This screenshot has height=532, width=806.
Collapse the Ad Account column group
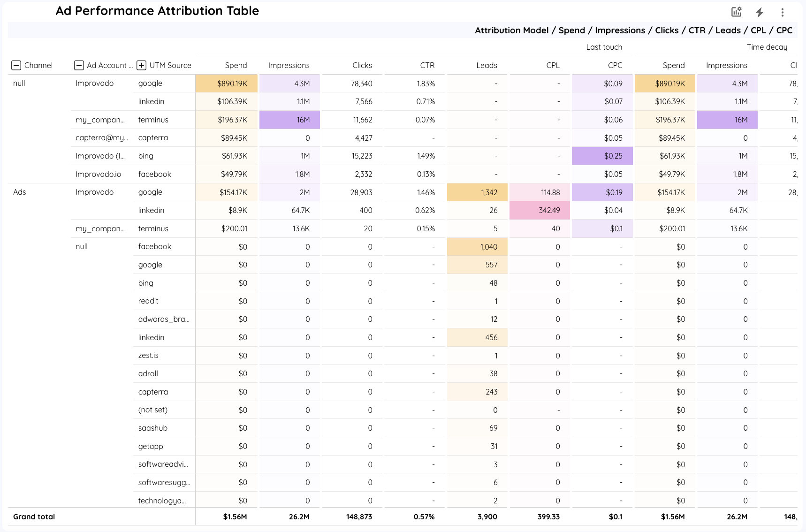79,65
